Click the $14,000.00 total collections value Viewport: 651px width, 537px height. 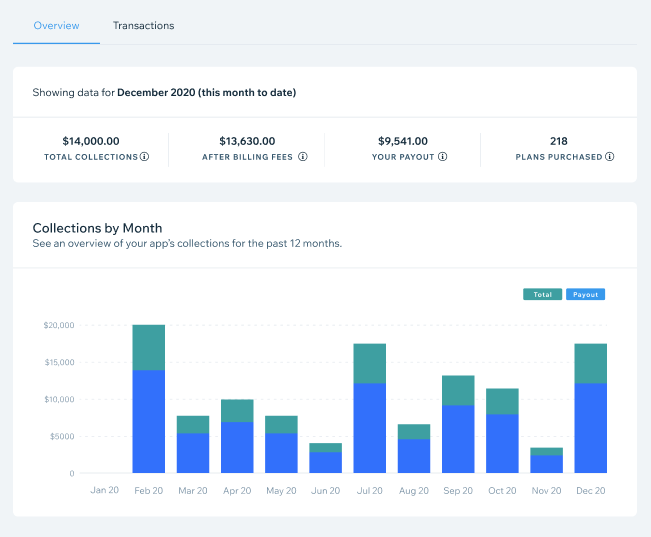91,141
